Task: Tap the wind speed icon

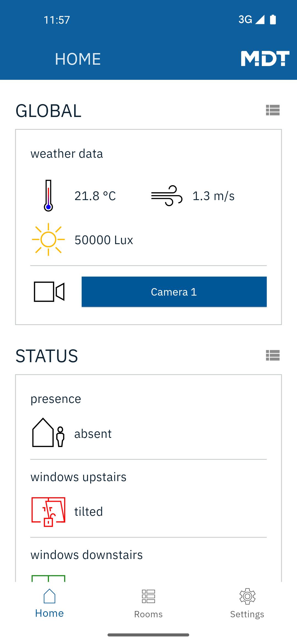Action: [x=167, y=196]
